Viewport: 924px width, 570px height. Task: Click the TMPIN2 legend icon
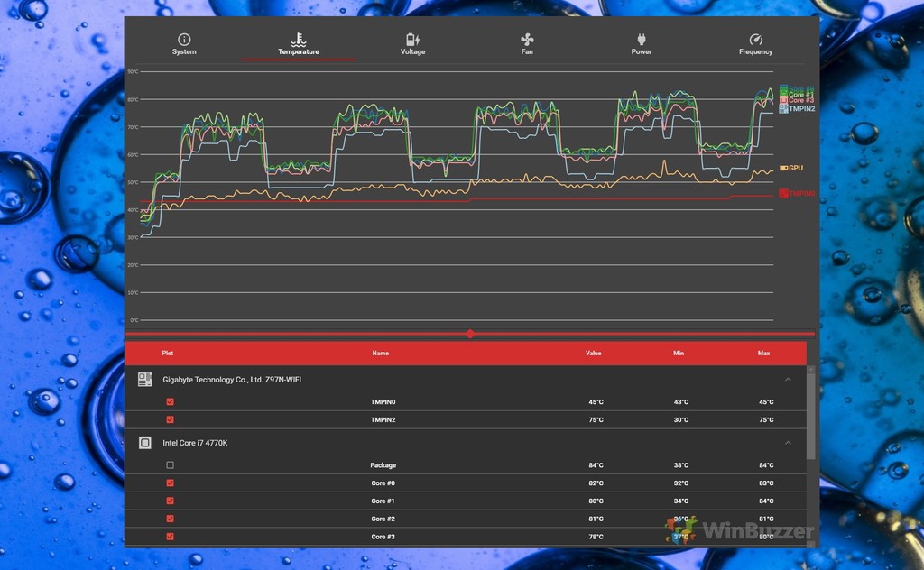(x=784, y=107)
